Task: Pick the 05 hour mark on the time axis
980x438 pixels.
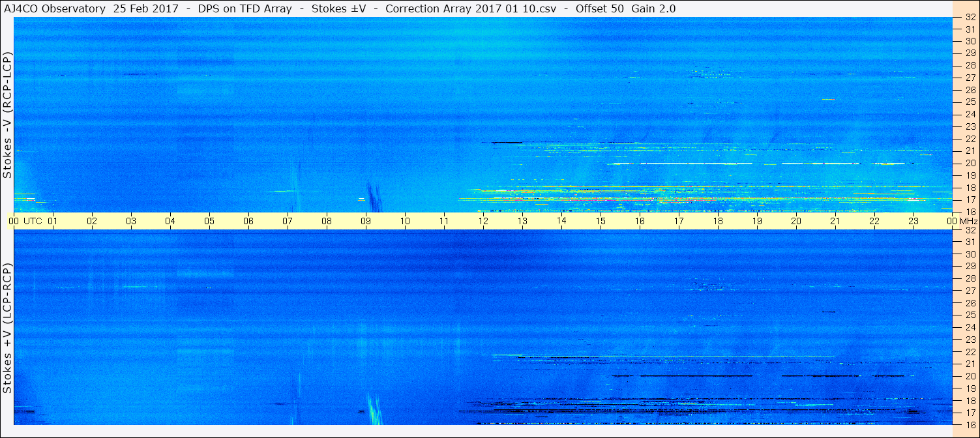Action: (209, 221)
